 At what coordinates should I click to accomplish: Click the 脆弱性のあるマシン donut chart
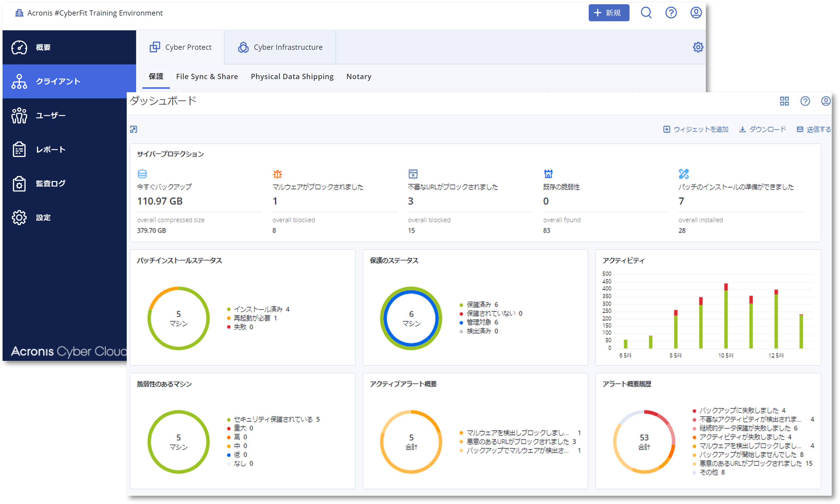coord(179,442)
